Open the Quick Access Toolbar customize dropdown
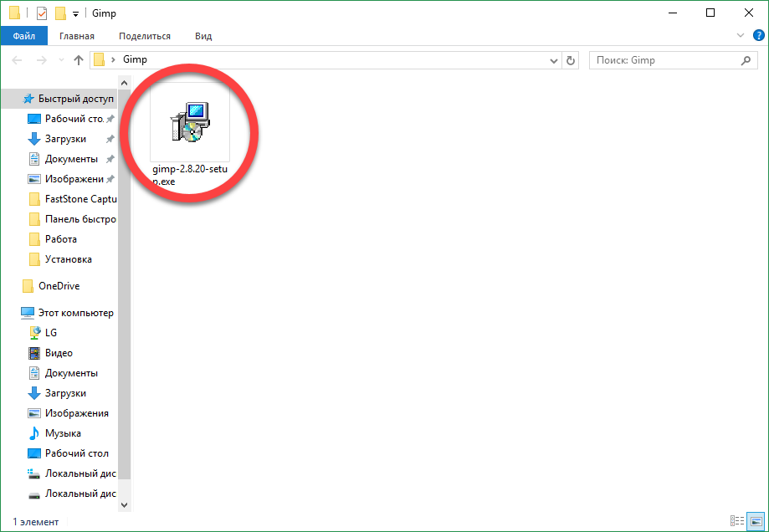 click(x=75, y=14)
